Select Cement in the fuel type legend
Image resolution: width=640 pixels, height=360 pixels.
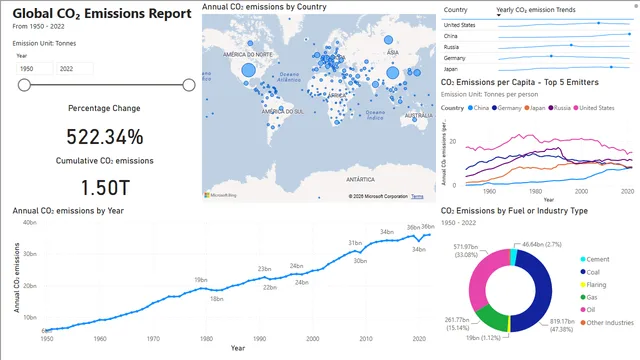tap(595, 259)
